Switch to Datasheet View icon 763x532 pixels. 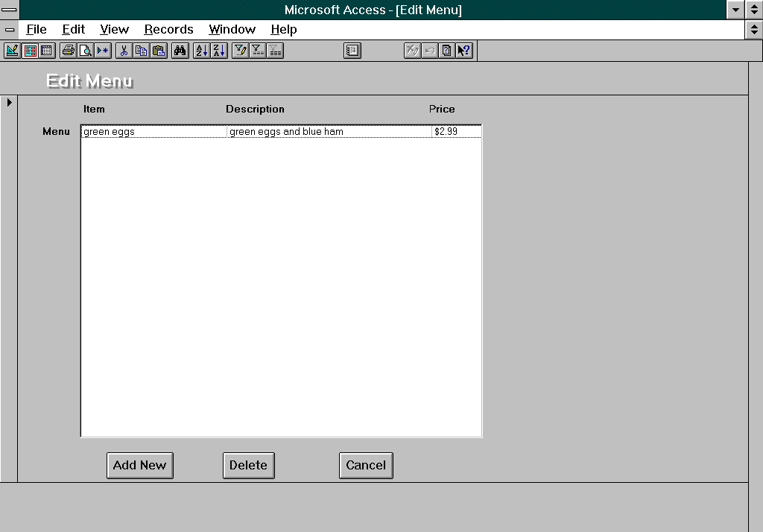[47, 51]
